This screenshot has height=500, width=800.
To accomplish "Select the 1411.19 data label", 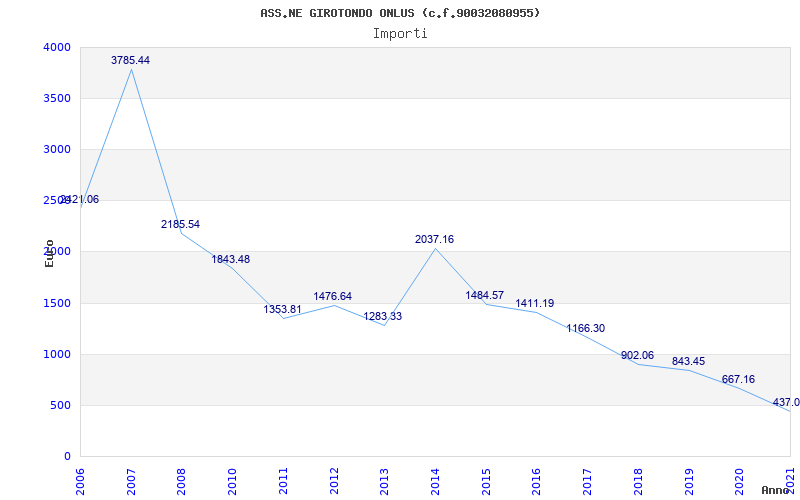I will click(535, 303).
